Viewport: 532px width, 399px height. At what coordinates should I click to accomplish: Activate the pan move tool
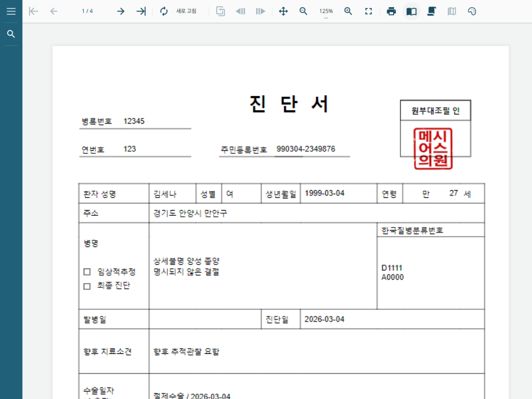[x=283, y=11]
